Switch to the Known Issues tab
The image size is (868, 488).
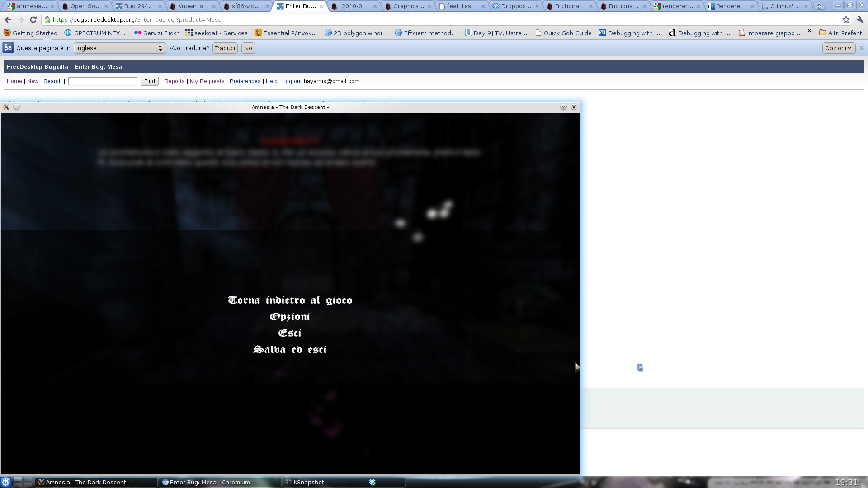pos(193,6)
